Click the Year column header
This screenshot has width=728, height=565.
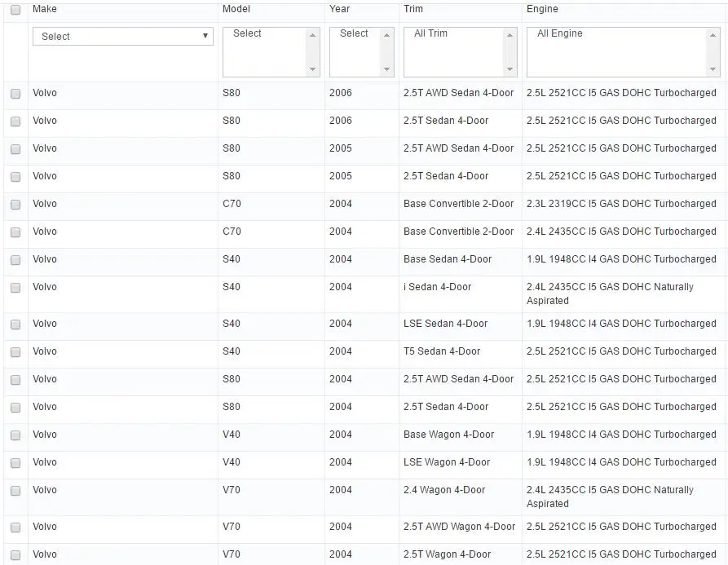click(x=339, y=9)
